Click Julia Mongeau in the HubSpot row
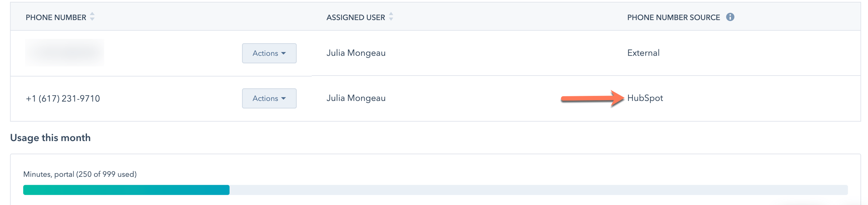The image size is (868, 205). (356, 98)
